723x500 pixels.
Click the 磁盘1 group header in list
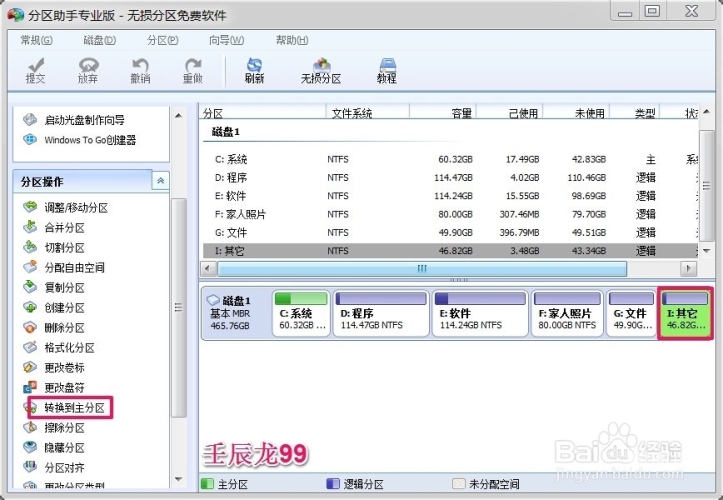pos(226,132)
